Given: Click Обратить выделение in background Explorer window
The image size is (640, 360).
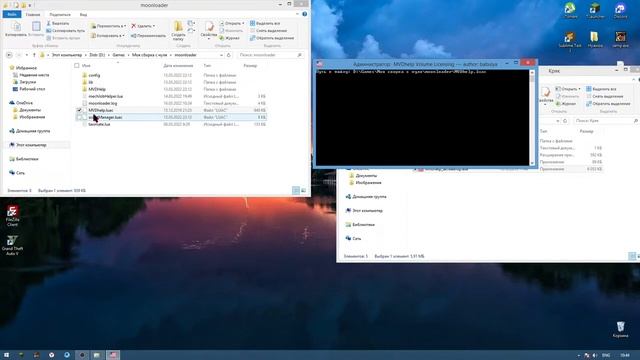Looking at the screenshot, I should point(608,104).
